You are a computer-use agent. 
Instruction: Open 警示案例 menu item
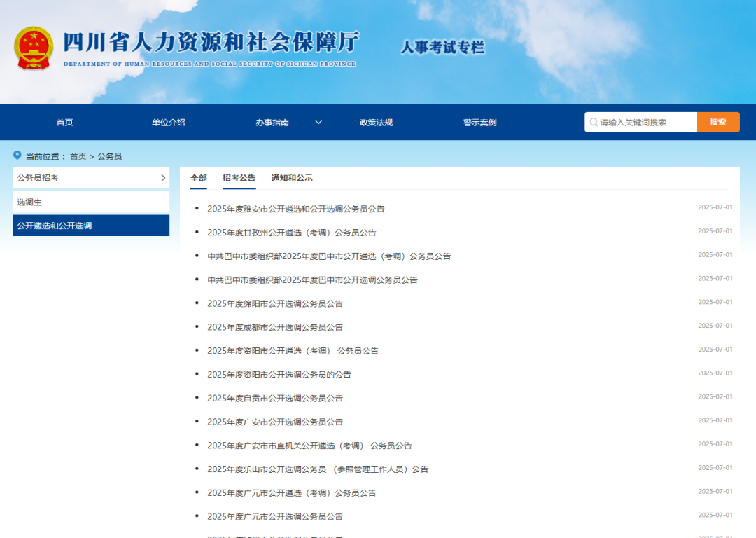[479, 123]
